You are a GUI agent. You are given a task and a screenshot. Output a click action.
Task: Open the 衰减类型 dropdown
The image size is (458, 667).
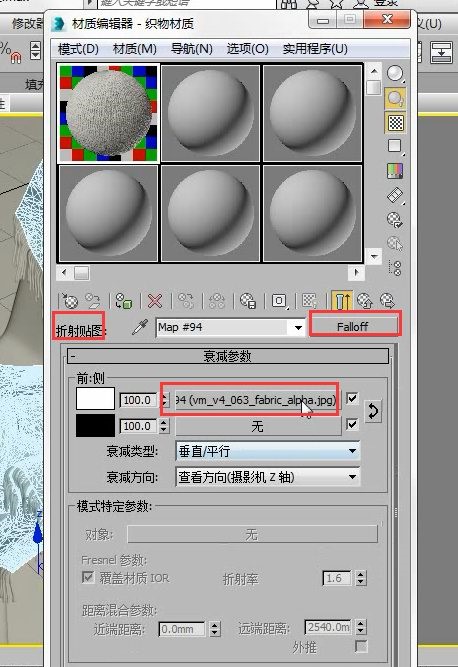268,451
